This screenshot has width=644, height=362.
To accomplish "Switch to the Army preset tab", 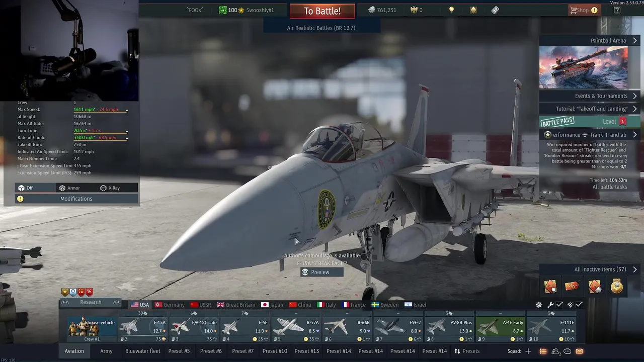I will pyautogui.click(x=106, y=351).
